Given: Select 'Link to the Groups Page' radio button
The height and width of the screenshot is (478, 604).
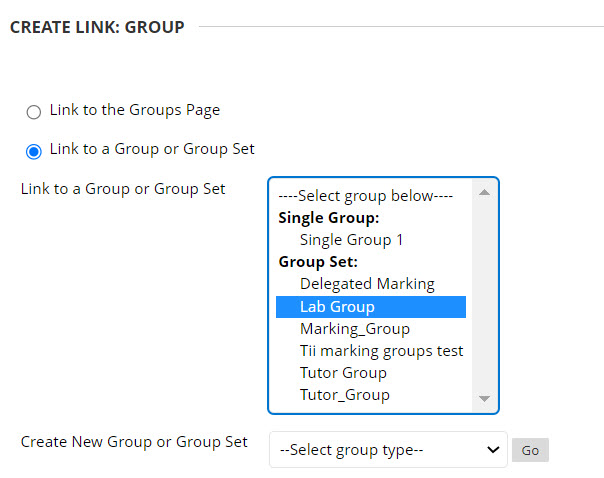Looking at the screenshot, I should point(34,112).
